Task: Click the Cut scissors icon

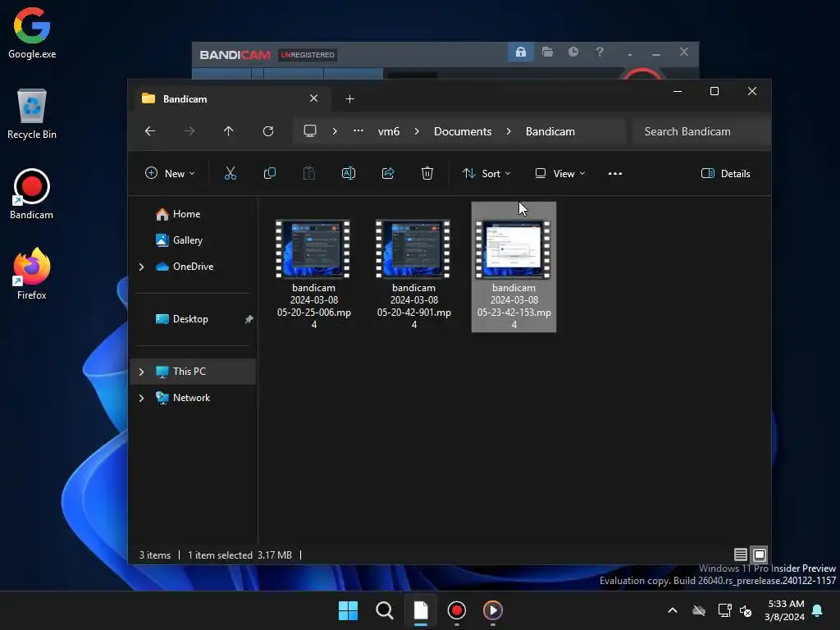Action: (x=230, y=173)
